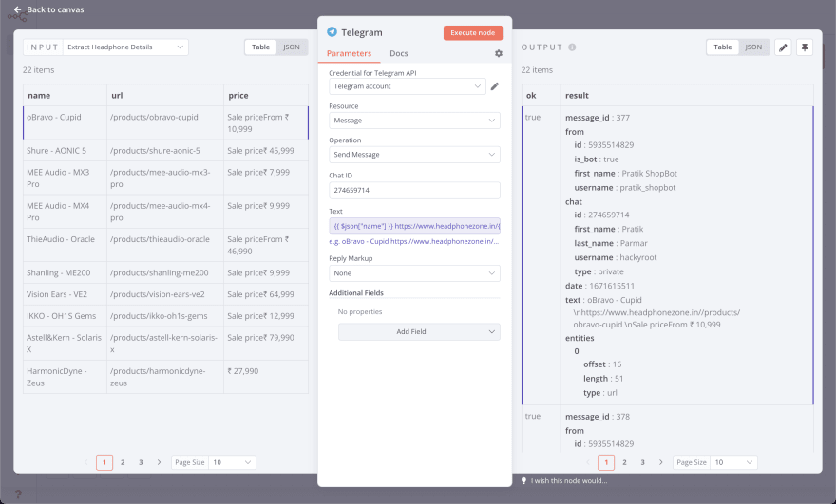Go to output page 3
The image size is (836, 504).
click(x=642, y=462)
